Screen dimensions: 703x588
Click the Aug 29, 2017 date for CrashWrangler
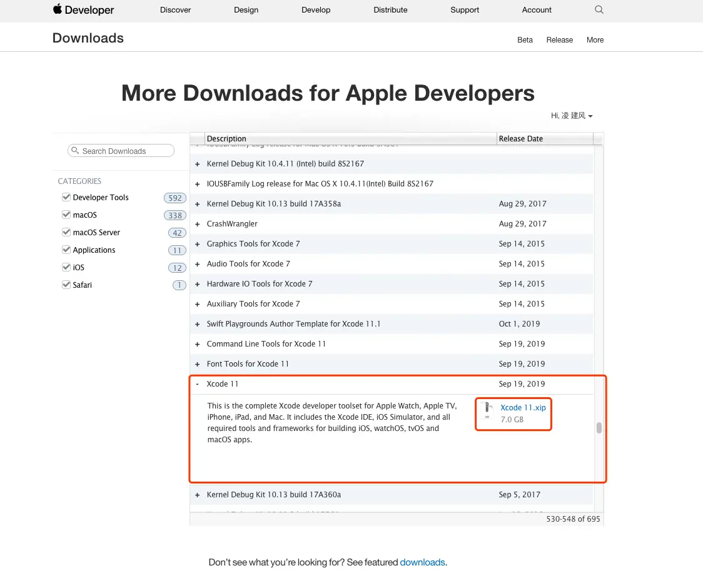522,223
